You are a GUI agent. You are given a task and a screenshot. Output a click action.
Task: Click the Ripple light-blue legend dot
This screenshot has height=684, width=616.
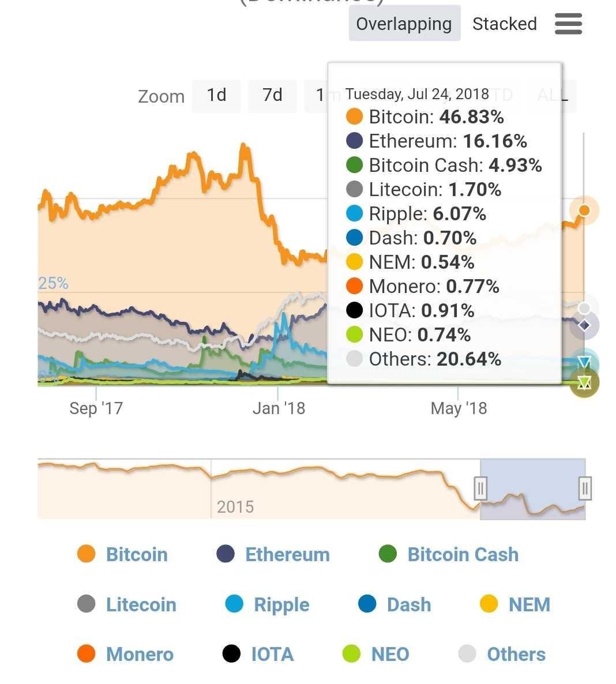[x=234, y=604]
